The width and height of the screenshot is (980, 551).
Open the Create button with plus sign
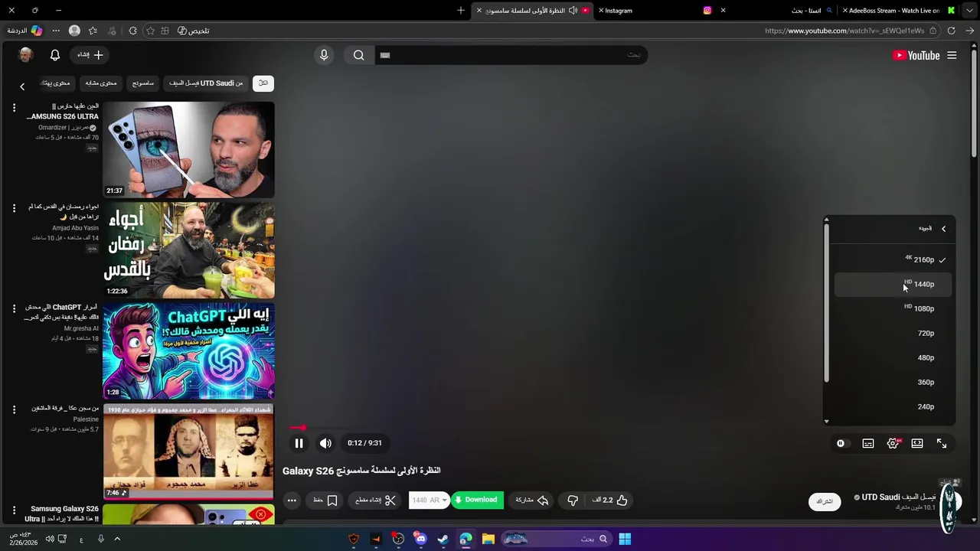pyautogui.click(x=90, y=55)
